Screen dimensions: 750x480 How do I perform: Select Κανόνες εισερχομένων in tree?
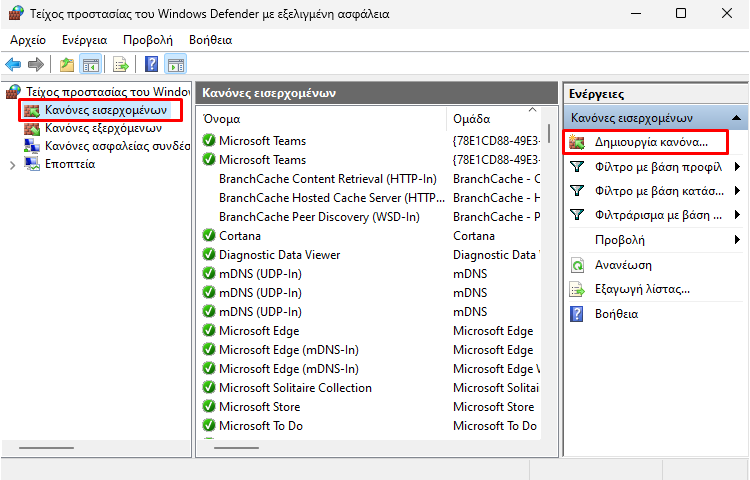(106, 110)
